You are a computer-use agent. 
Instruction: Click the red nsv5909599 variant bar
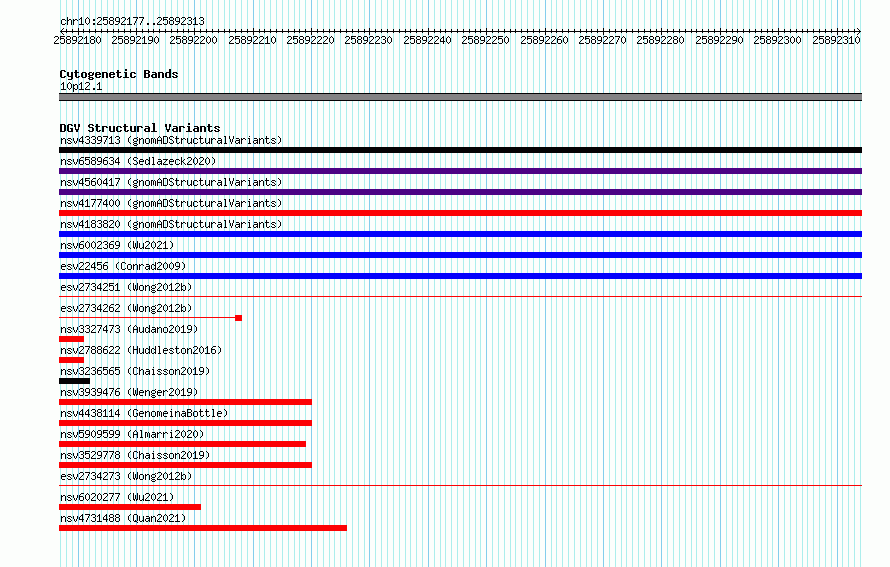tap(183, 444)
